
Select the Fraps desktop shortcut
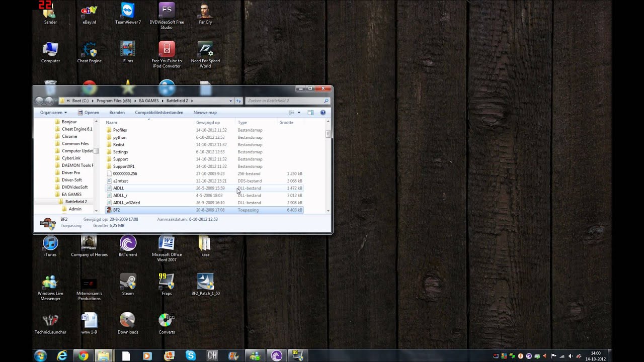pyautogui.click(x=167, y=285)
